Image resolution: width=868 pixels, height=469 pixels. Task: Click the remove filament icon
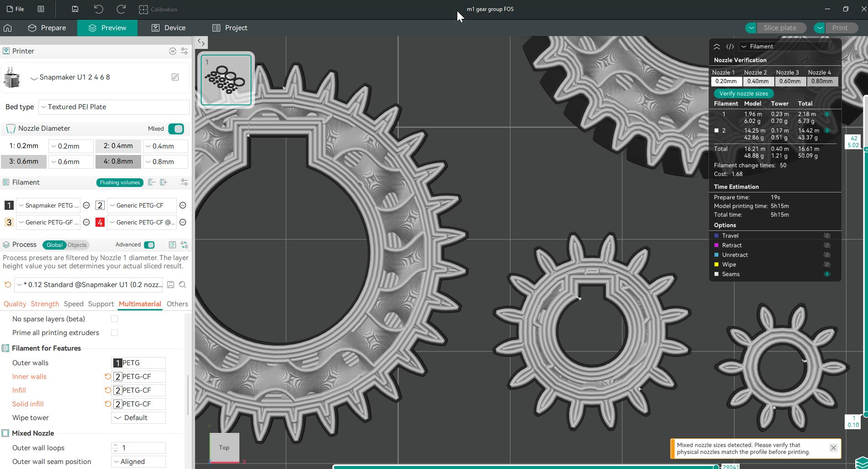(x=152, y=182)
